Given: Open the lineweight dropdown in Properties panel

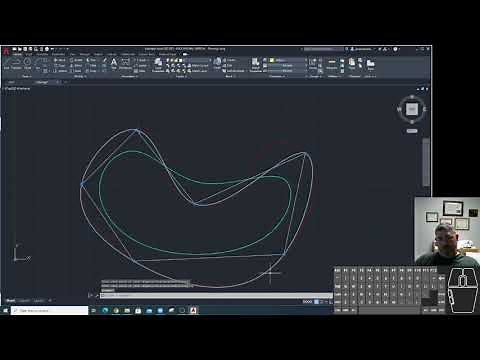Looking at the screenshot, I should [x=287, y=66].
